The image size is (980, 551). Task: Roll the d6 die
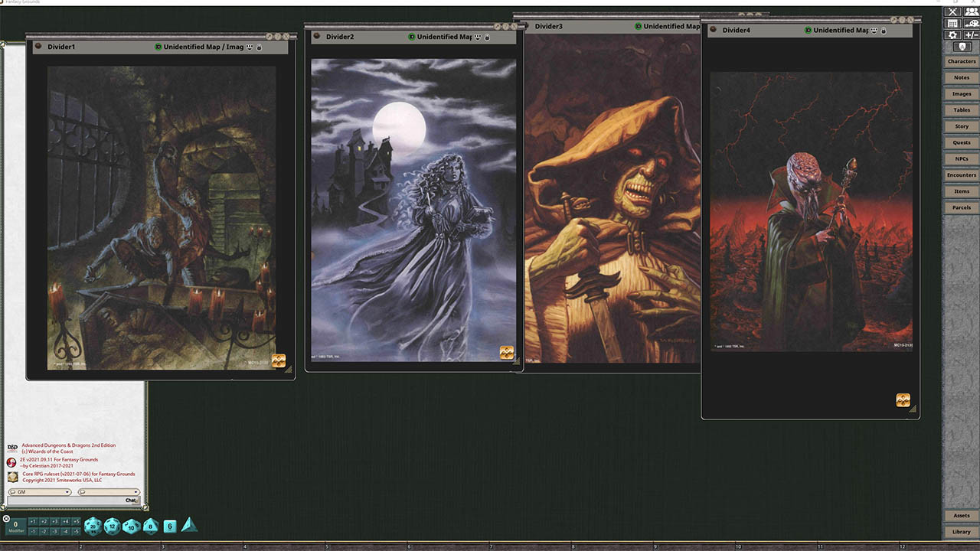pos(168,526)
